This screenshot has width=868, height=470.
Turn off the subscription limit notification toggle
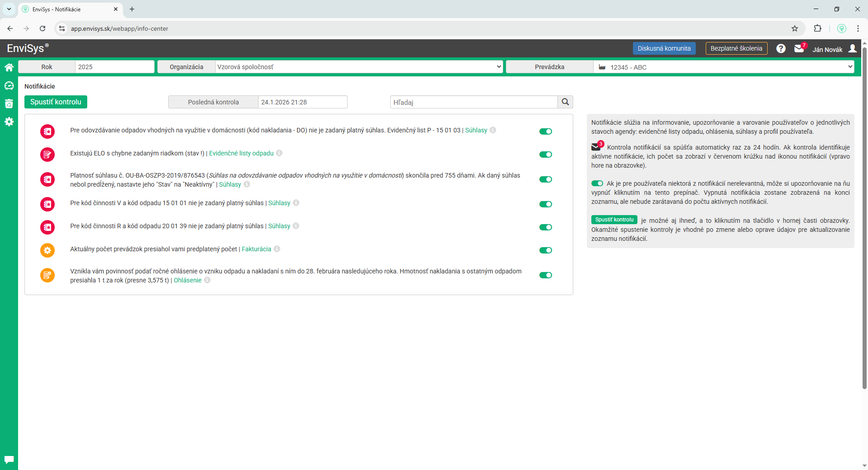coord(546,250)
